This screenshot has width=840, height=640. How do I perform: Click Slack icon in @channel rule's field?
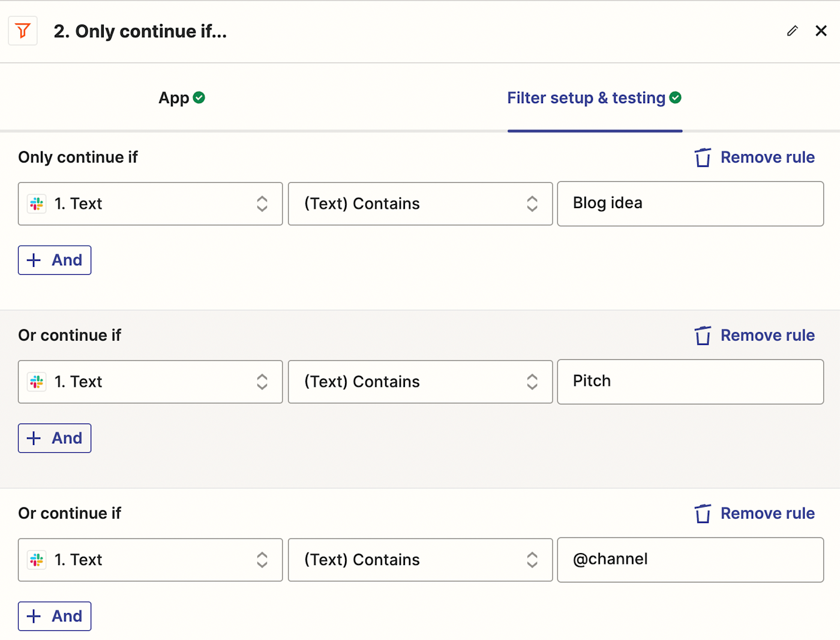point(37,560)
